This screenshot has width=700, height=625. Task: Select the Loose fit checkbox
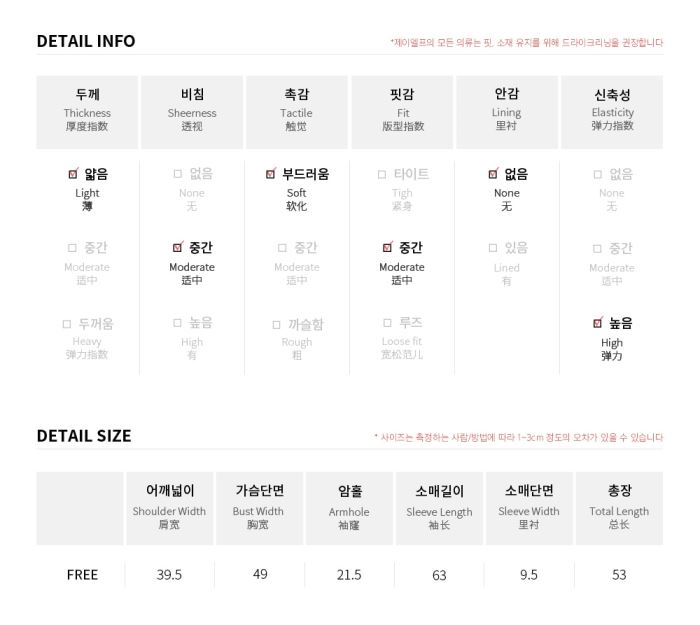tap(388, 323)
